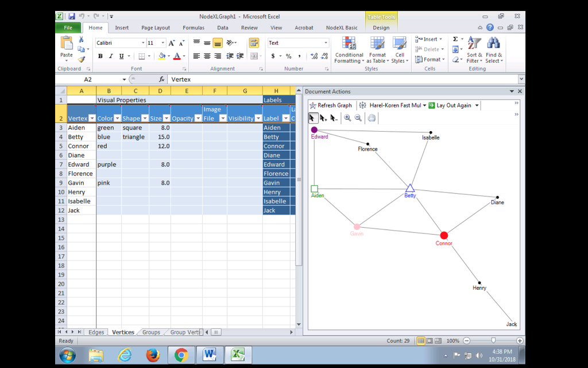
Task: Click the Format cells button
Action: coord(430,59)
